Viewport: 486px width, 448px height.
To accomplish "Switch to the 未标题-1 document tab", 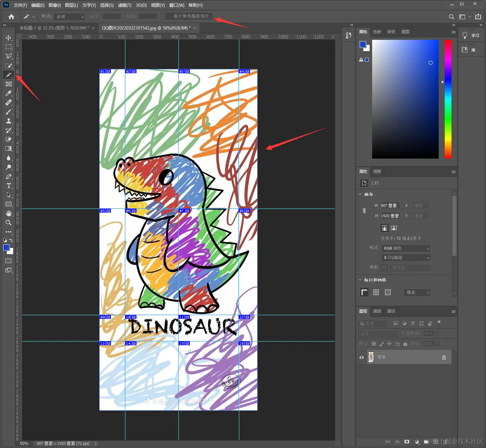I will coord(54,28).
